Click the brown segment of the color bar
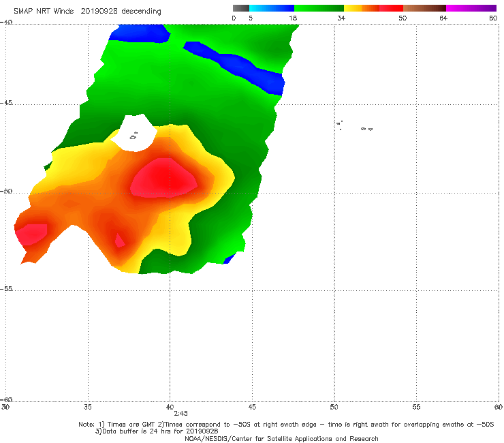 (424, 8)
